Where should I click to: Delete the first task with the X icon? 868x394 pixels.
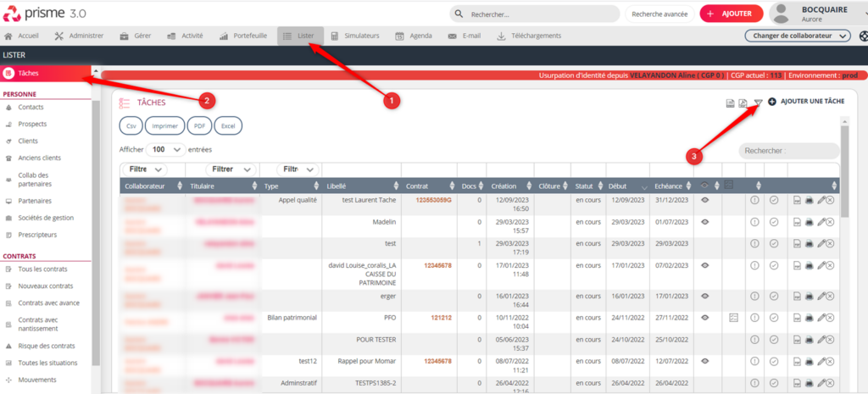(831, 200)
